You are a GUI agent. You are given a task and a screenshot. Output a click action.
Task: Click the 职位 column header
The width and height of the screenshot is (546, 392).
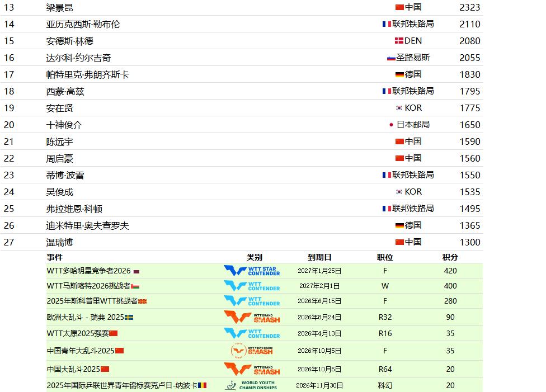[x=385, y=257]
